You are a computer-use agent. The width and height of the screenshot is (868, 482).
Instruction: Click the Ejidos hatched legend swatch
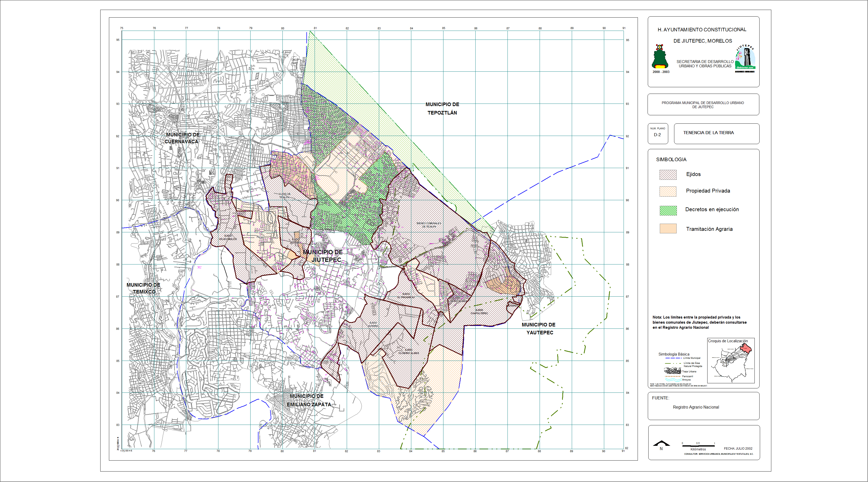tap(668, 175)
